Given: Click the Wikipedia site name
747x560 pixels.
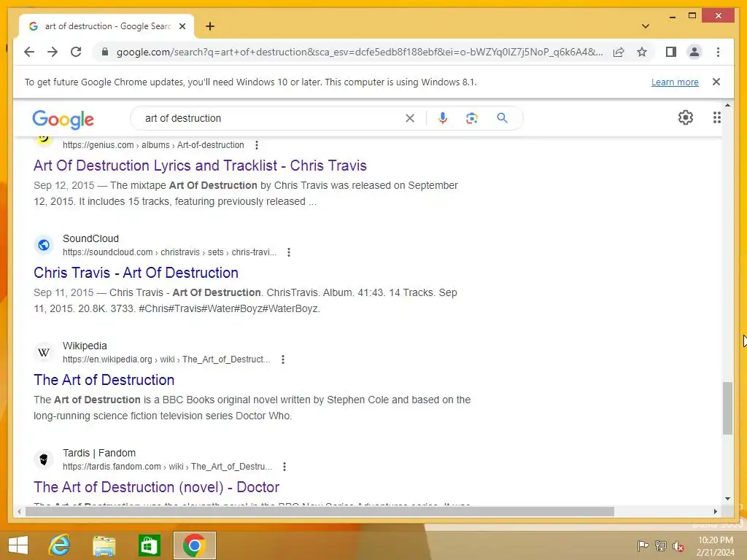Looking at the screenshot, I should pos(85,346).
